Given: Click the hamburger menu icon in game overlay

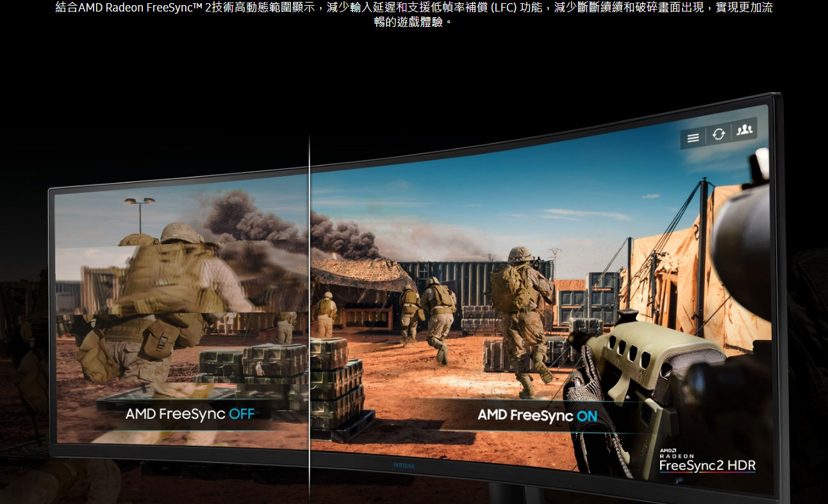Looking at the screenshot, I should (693, 138).
